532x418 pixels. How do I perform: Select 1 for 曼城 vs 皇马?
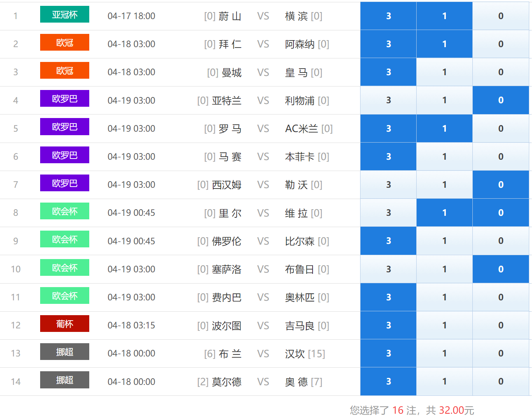[444, 72]
